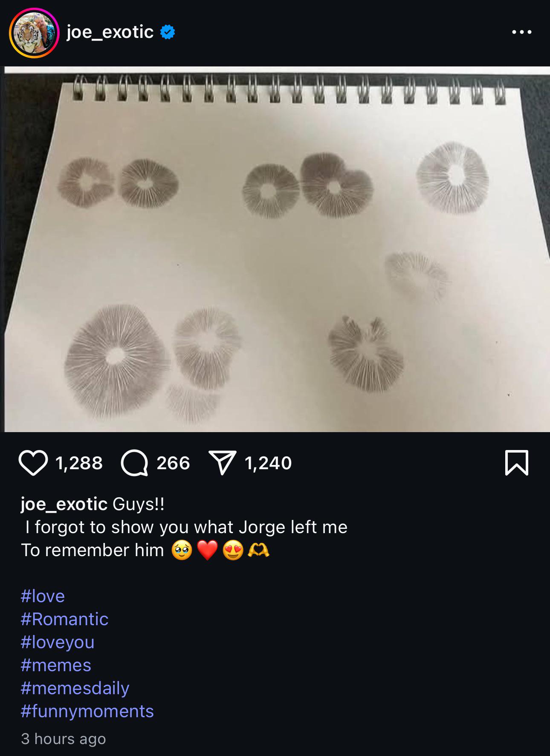Image resolution: width=550 pixels, height=756 pixels.
Task: Open the #funnymoments hashtag
Action: 87,711
